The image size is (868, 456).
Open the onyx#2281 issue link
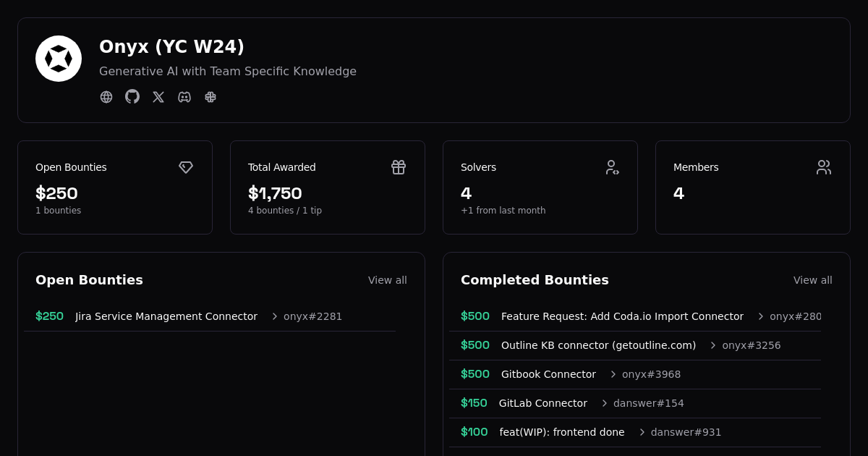[312, 316]
